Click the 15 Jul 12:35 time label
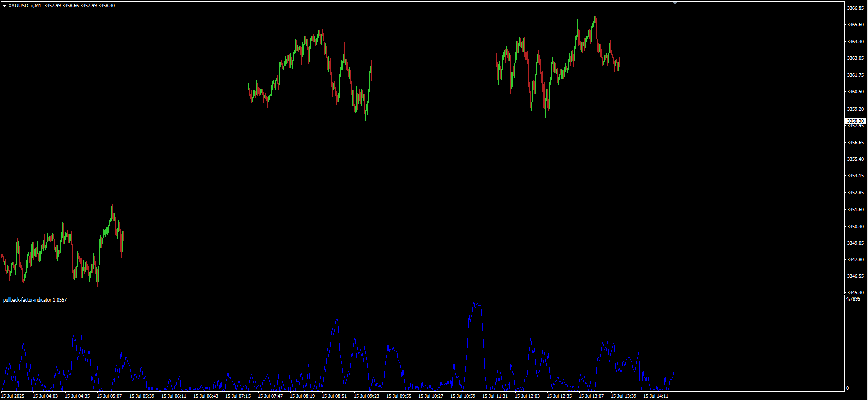 click(559, 396)
